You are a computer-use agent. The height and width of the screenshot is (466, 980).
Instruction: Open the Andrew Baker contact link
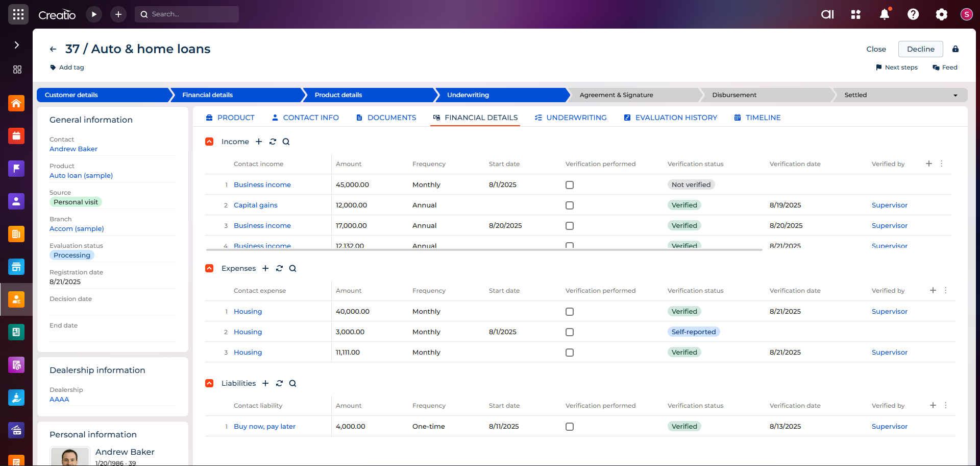(73, 149)
